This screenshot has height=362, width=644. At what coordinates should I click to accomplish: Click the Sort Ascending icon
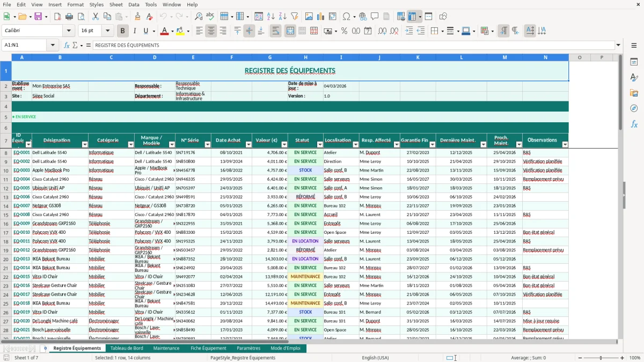coord(271,17)
